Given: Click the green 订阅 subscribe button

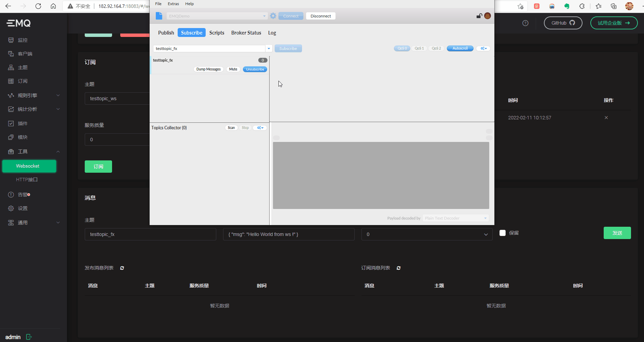Looking at the screenshot, I should [98, 167].
